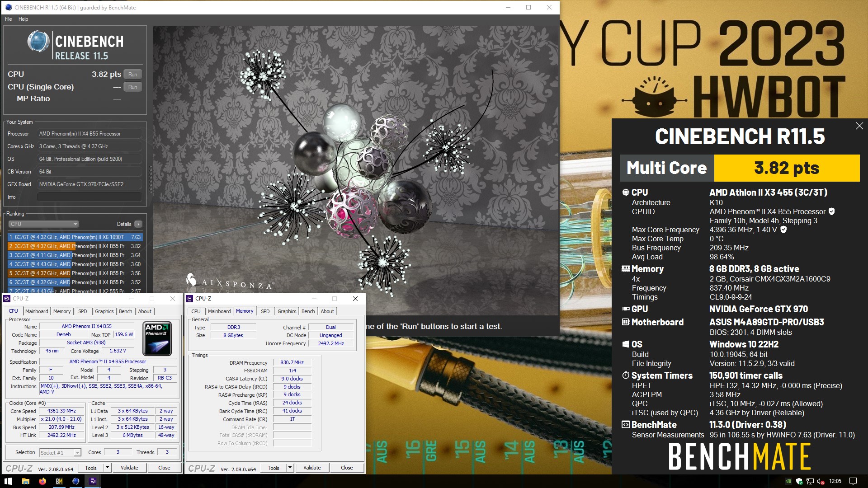Expand Tools dropdown arrow in right CPU-Z
The height and width of the screenshot is (488, 868).
(290, 468)
